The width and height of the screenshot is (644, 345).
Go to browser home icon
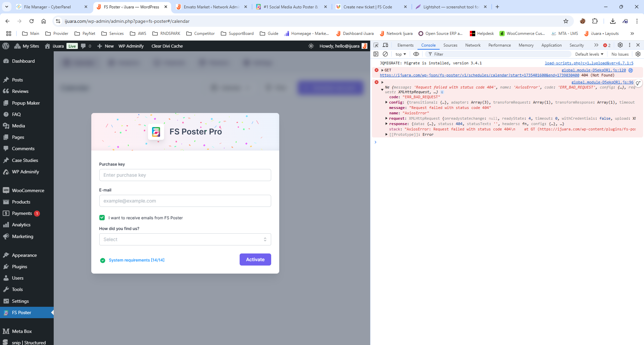coord(44,21)
